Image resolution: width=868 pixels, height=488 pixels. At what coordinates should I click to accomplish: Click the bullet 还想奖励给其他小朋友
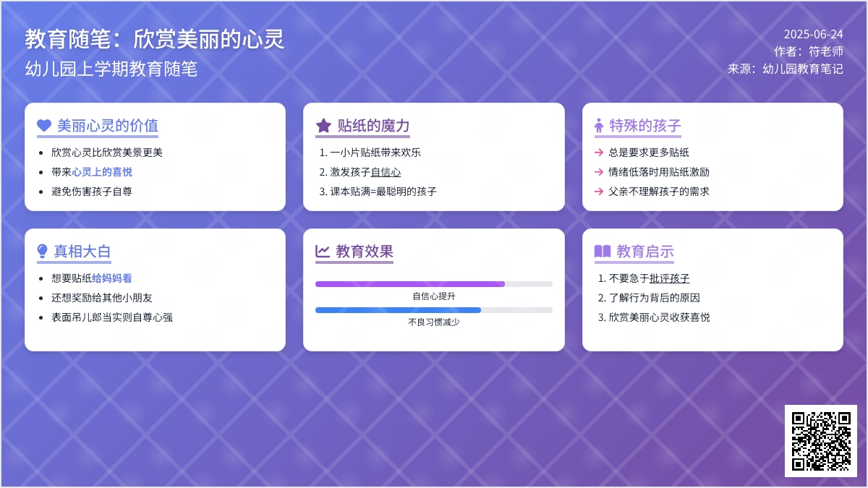click(102, 298)
